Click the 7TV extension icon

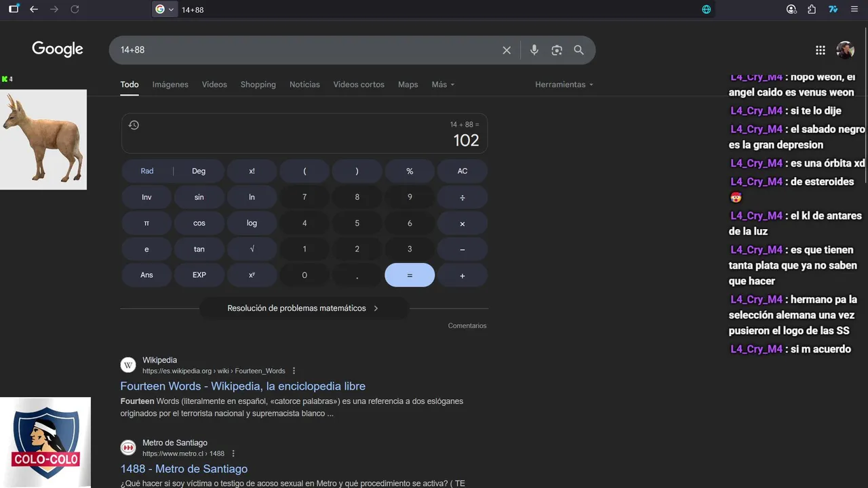click(x=833, y=9)
